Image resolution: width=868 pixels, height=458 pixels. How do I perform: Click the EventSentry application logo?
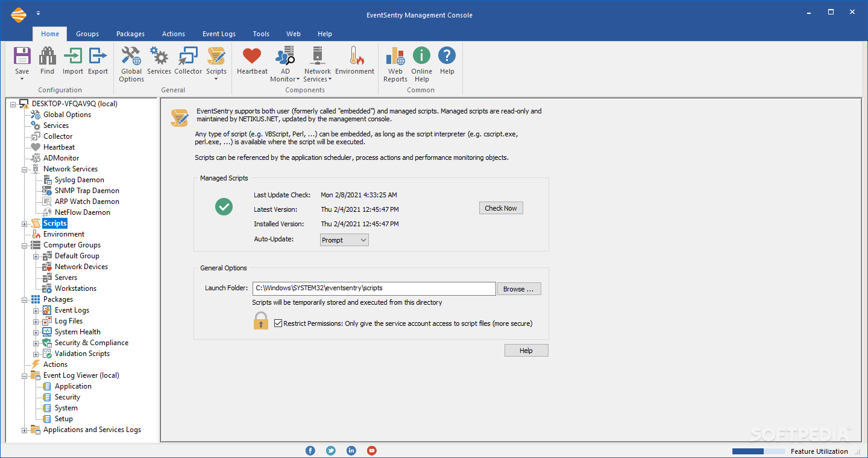[x=19, y=15]
